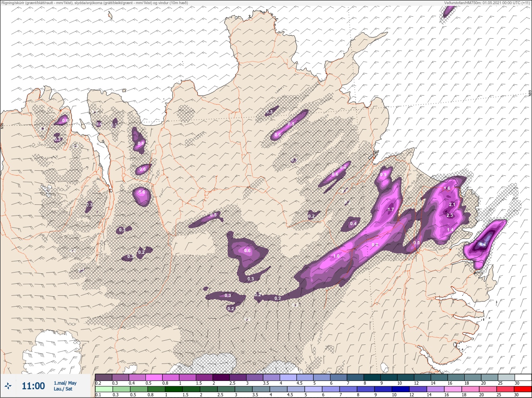Pick the darkest purple 2 swatch in upper legend
532x398 pixels.
coord(221,377)
